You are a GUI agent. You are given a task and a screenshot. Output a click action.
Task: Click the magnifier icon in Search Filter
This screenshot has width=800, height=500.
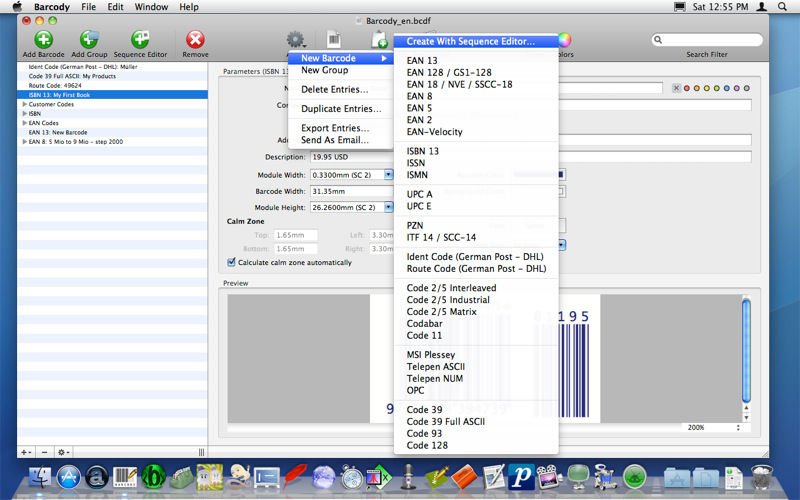pos(658,39)
